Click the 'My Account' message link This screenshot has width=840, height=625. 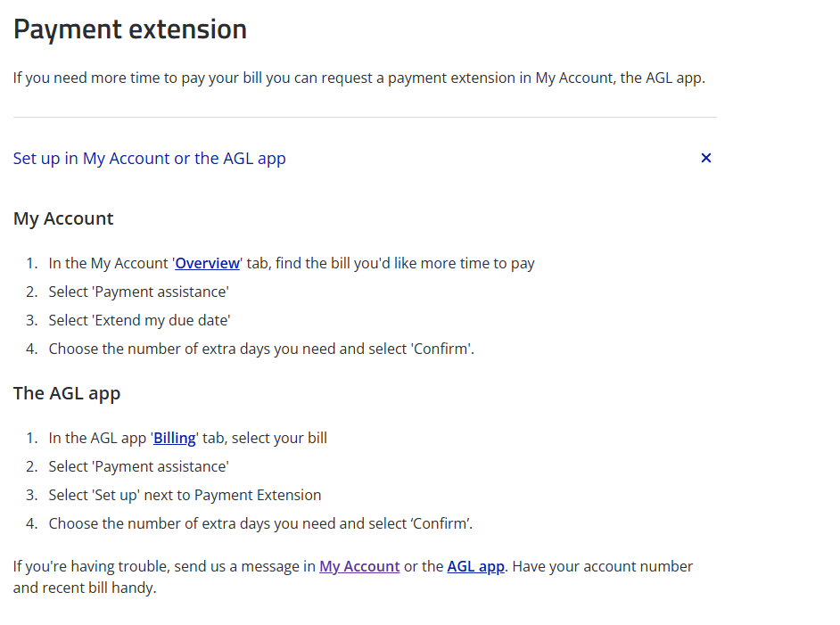359,566
